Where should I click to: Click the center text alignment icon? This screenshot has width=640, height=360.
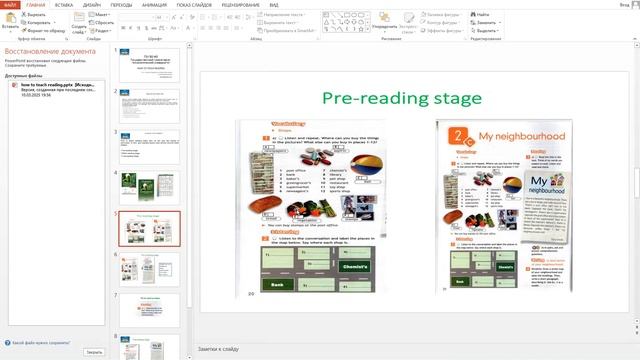point(211,28)
